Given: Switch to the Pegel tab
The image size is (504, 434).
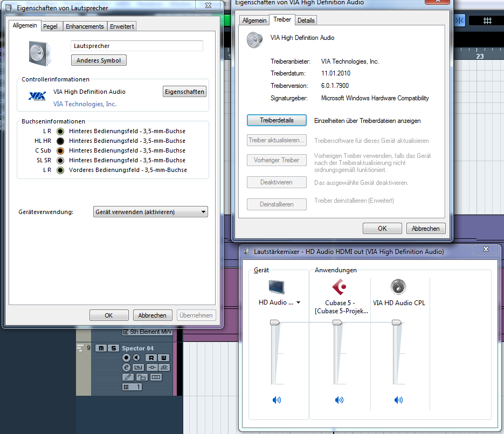Looking at the screenshot, I should coord(51,26).
